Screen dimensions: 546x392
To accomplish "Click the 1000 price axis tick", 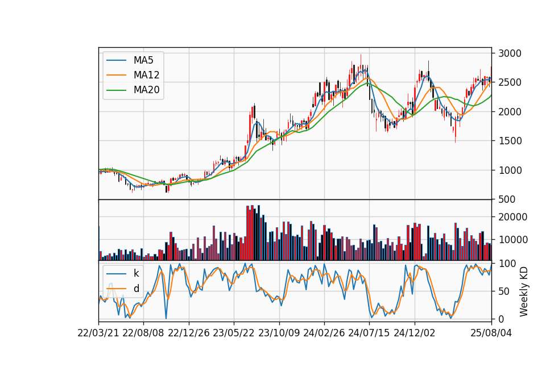I will point(510,170).
